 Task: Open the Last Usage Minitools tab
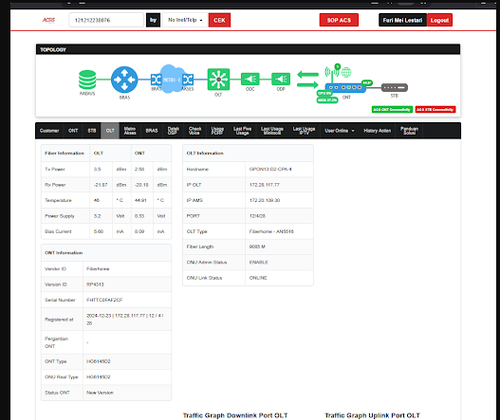(x=272, y=131)
